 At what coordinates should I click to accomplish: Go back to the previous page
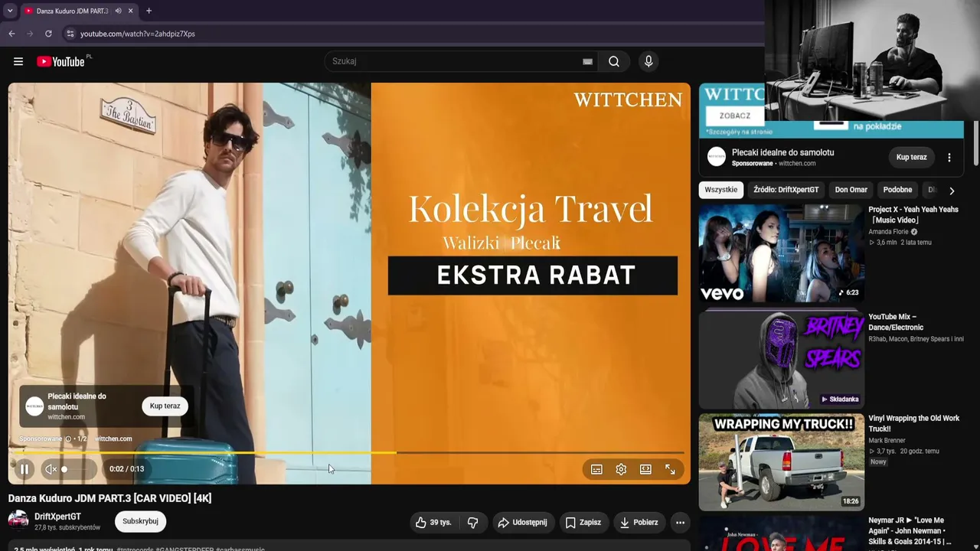[x=11, y=34]
